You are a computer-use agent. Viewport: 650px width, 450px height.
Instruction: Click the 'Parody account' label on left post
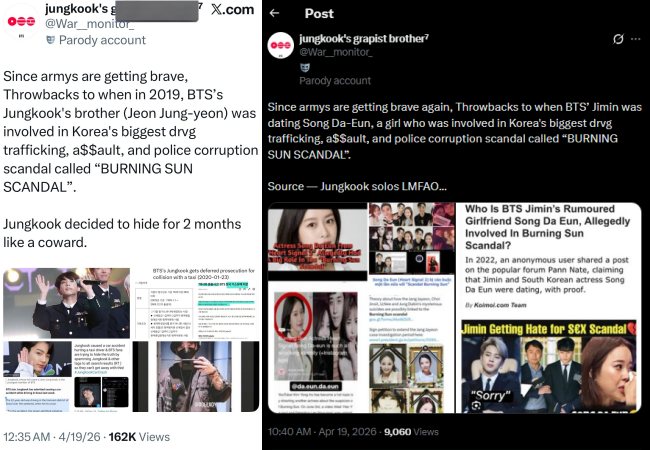pos(102,40)
